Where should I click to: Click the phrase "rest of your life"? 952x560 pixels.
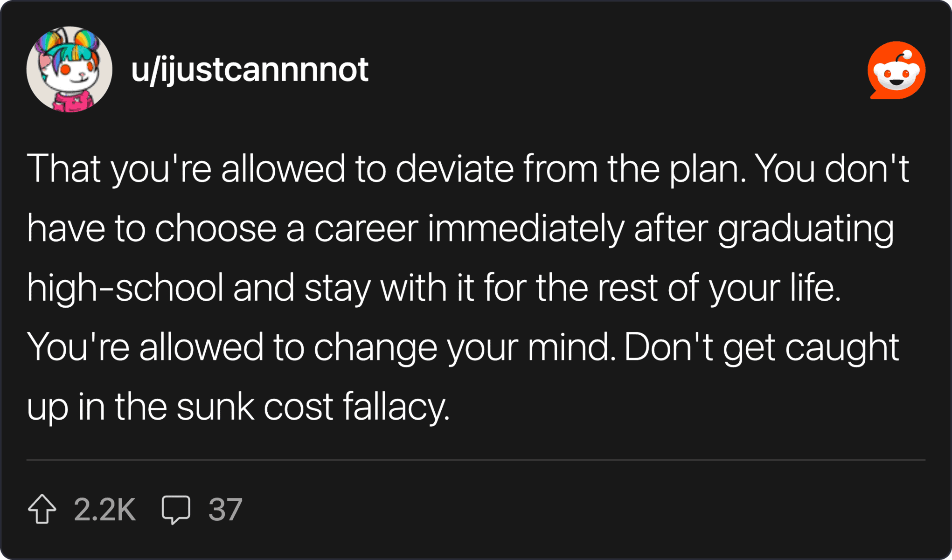pyautogui.click(x=719, y=288)
